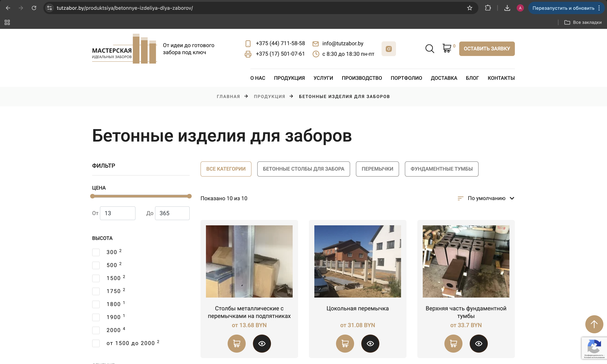
Task: Click the ОСТАВИТЬ ЗАЯВКУ button
Action: 487,49
